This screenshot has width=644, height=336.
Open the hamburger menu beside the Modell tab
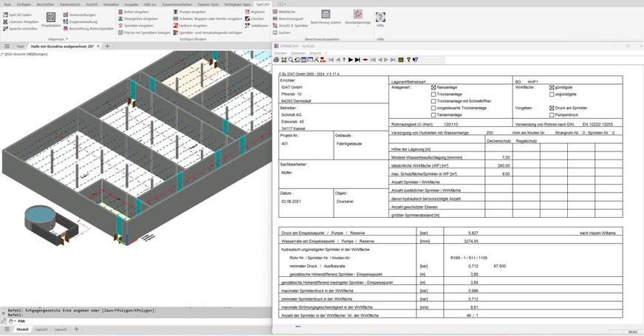[x=7, y=329]
